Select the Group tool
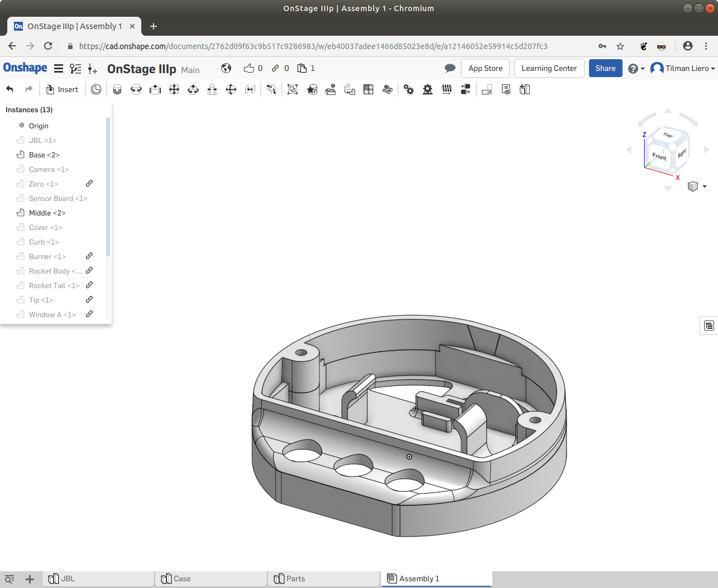 293,89
